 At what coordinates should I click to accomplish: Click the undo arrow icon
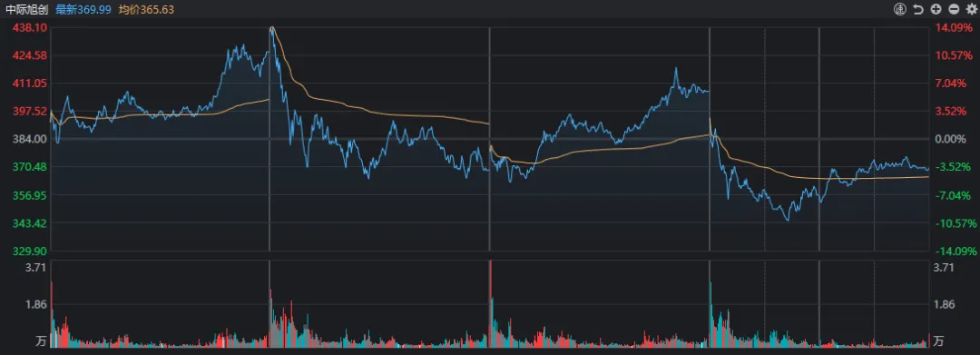coord(918,9)
